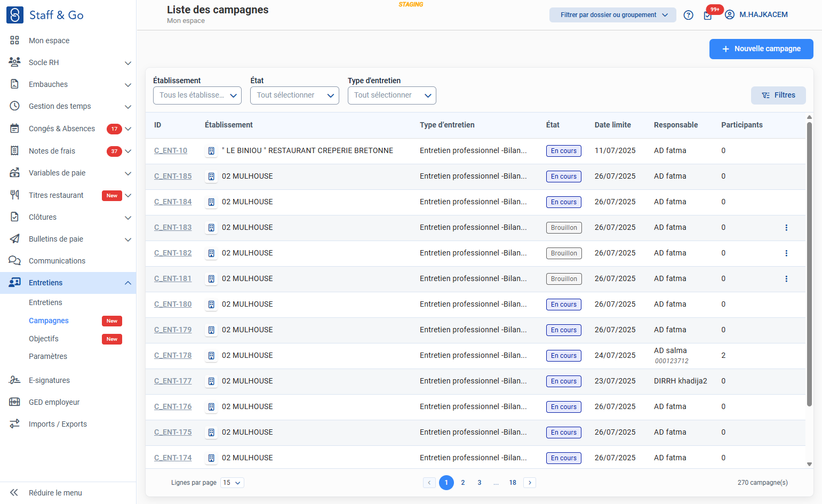The image size is (822, 504).
Task: Select the Campagnes submenu item
Action: coord(49,321)
